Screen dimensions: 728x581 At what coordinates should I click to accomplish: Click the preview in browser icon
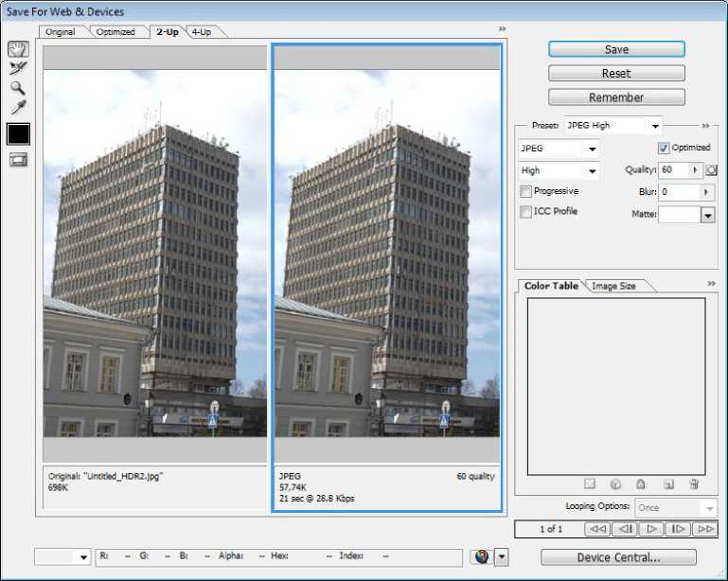(481, 557)
